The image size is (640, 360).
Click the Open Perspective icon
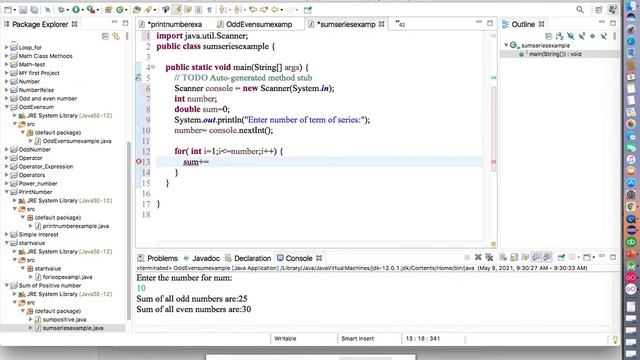click(599, 9)
